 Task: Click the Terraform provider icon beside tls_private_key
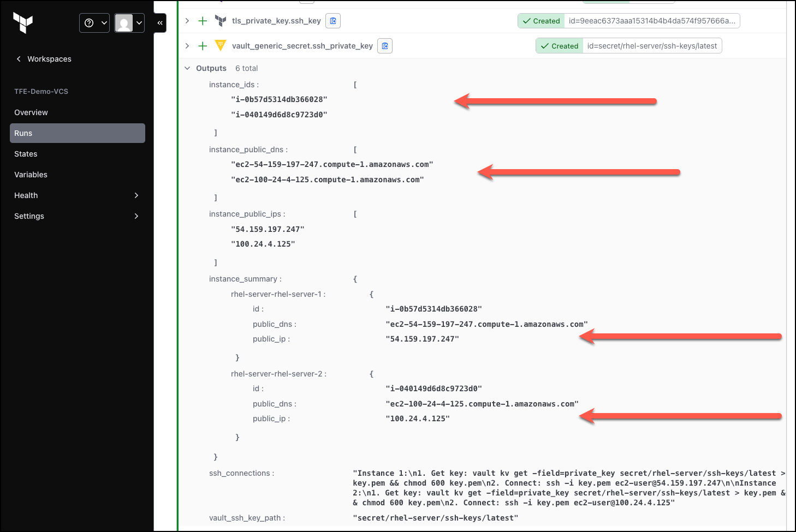(x=221, y=21)
